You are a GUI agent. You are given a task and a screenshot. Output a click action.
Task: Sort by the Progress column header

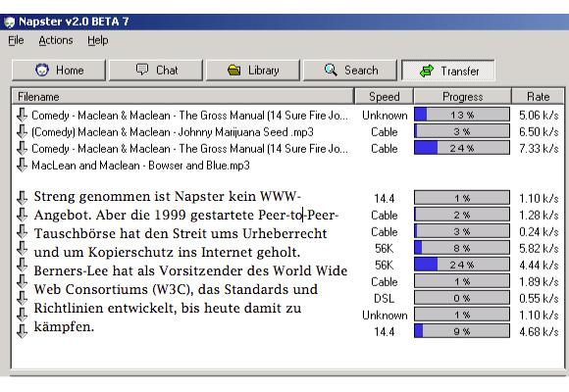coord(462,96)
